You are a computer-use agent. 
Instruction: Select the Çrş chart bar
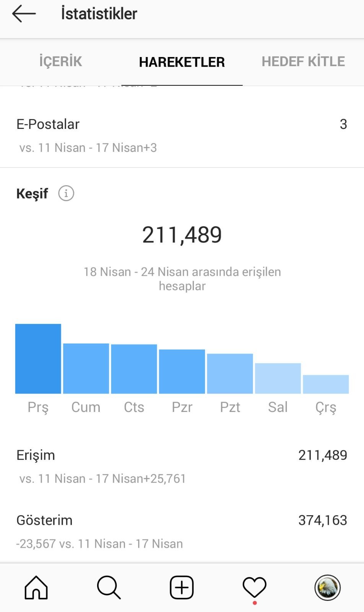(x=326, y=384)
